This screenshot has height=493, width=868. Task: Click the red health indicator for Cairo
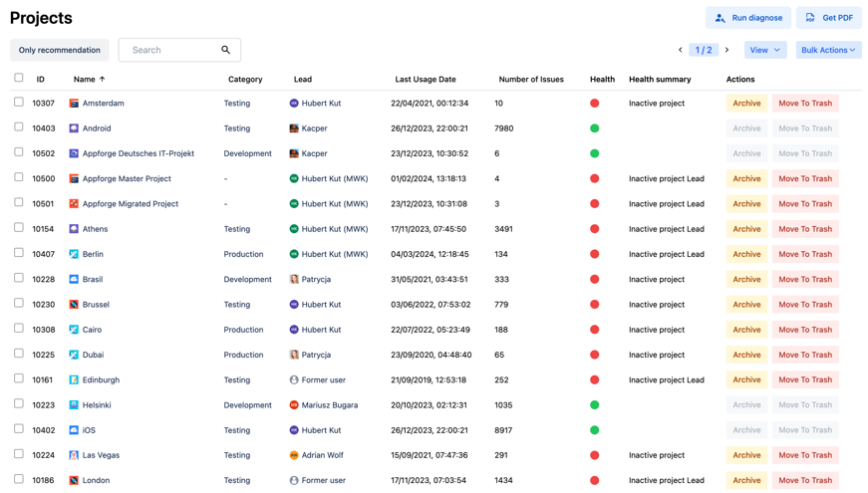pyautogui.click(x=595, y=330)
